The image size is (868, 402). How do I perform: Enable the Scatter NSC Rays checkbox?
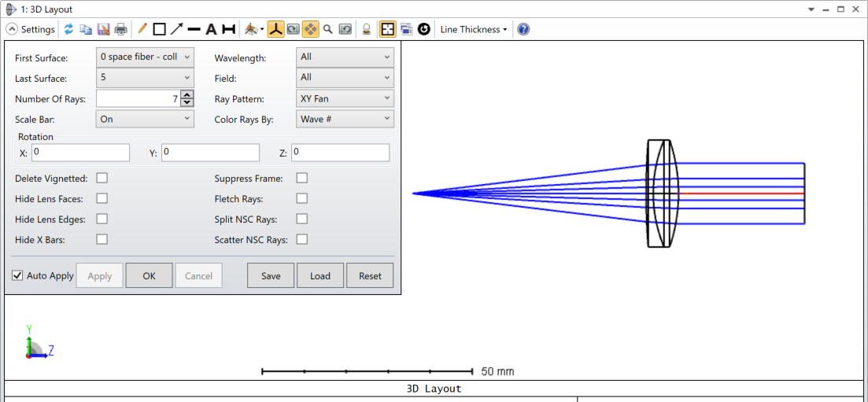[x=301, y=239]
